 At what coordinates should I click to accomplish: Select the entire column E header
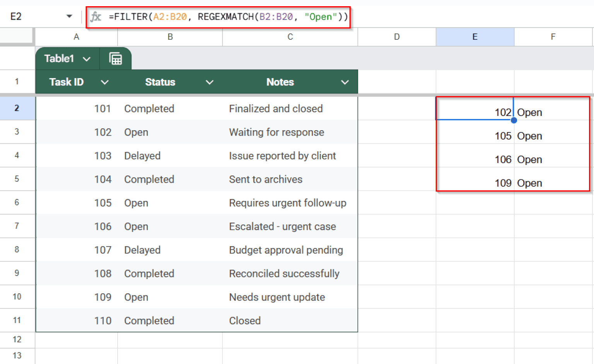[475, 37]
